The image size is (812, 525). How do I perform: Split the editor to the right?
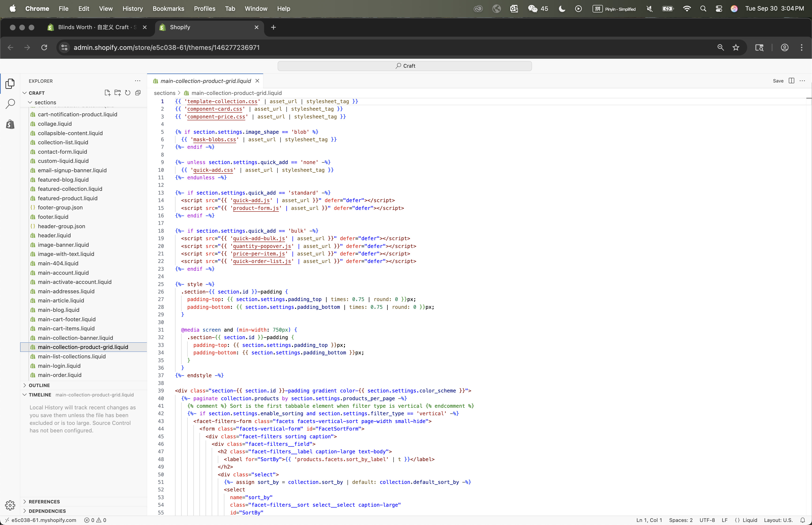pos(792,81)
